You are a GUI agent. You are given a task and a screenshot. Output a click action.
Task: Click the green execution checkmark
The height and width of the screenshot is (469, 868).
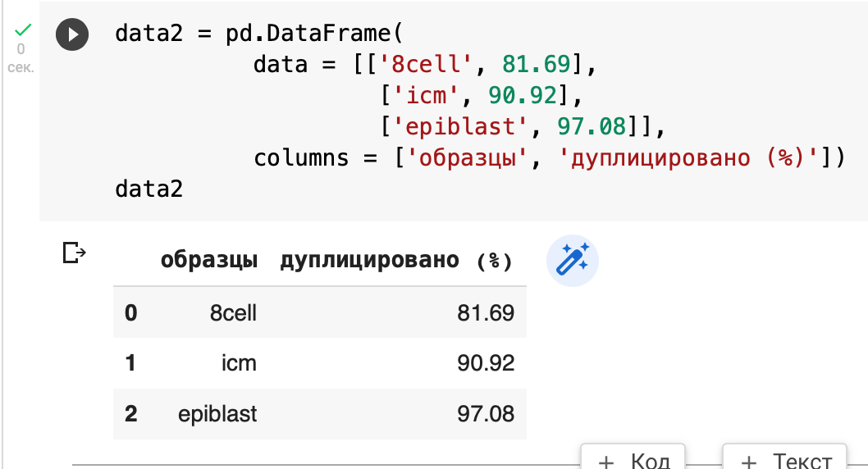click(x=23, y=28)
